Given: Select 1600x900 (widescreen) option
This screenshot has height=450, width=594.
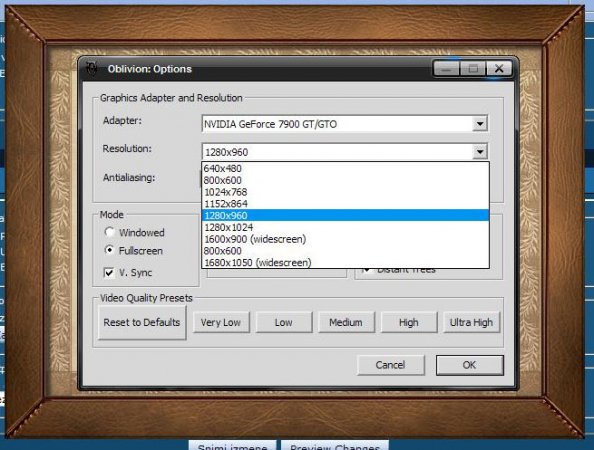Looking at the screenshot, I should 345,239.
